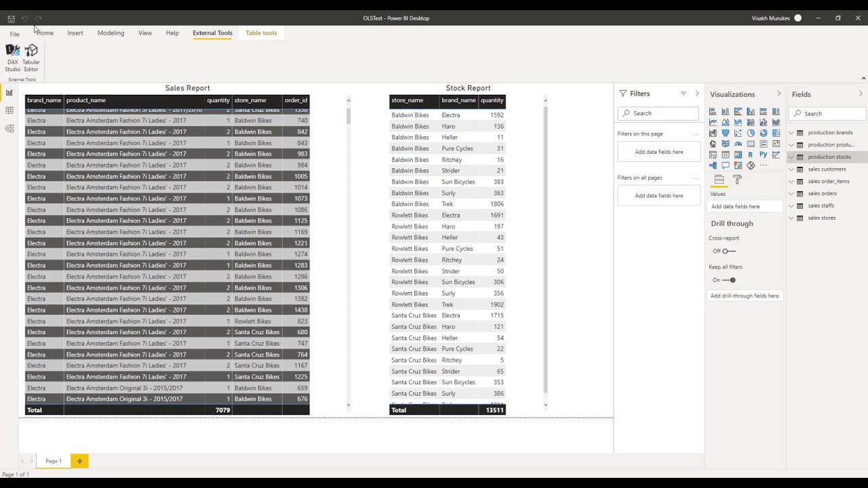Open the Format paint roller tab

click(737, 180)
